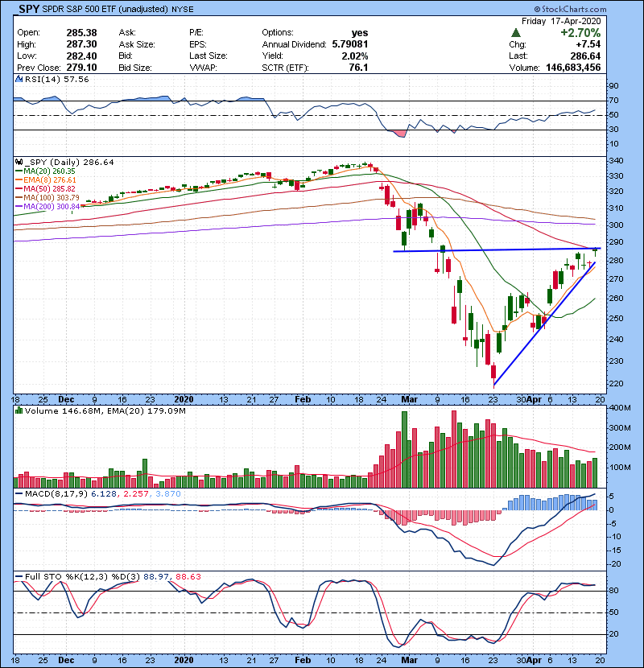Click the '_SPY (Daily) 286.64' chart label
Image resolution: width=644 pixels, height=668 pixels.
pyautogui.click(x=69, y=162)
